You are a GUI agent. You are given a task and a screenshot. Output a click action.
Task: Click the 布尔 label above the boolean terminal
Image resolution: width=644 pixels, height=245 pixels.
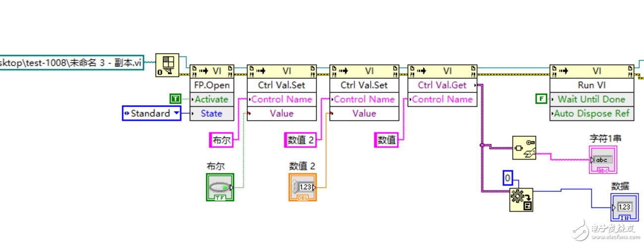[215, 166]
